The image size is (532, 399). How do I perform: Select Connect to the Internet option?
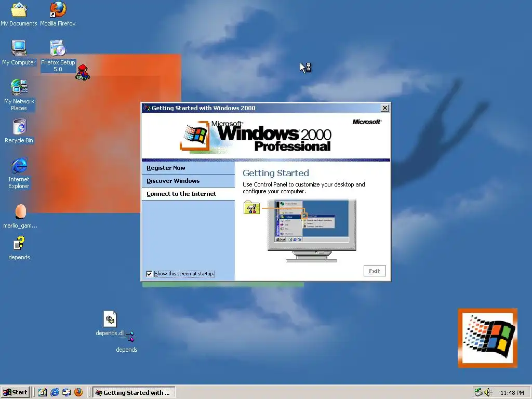[x=188, y=194]
